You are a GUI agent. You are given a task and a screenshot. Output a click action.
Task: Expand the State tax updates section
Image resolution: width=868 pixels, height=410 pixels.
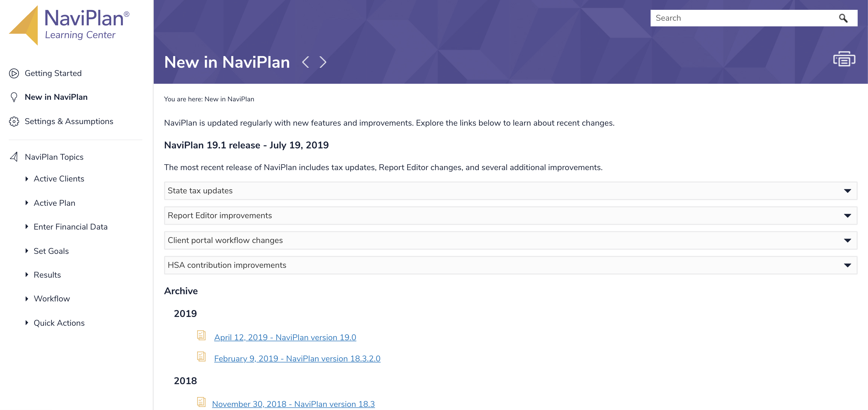511,191
